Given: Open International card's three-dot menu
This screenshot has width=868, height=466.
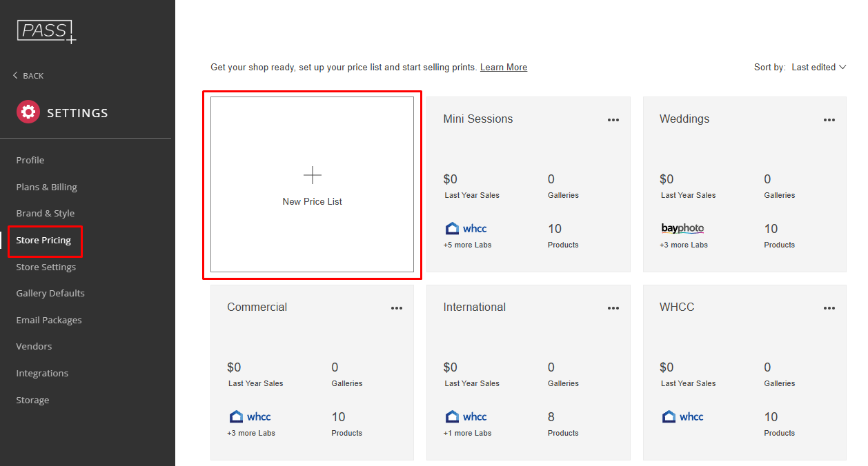Looking at the screenshot, I should (613, 308).
